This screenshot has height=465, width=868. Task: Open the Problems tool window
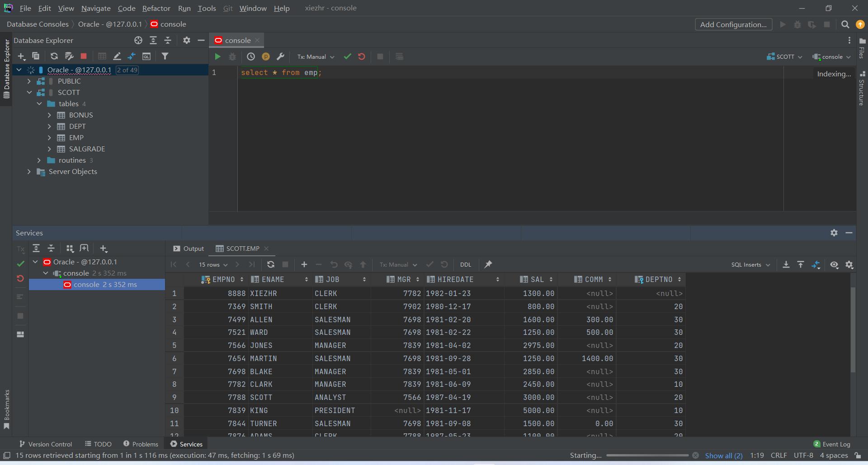click(141, 444)
